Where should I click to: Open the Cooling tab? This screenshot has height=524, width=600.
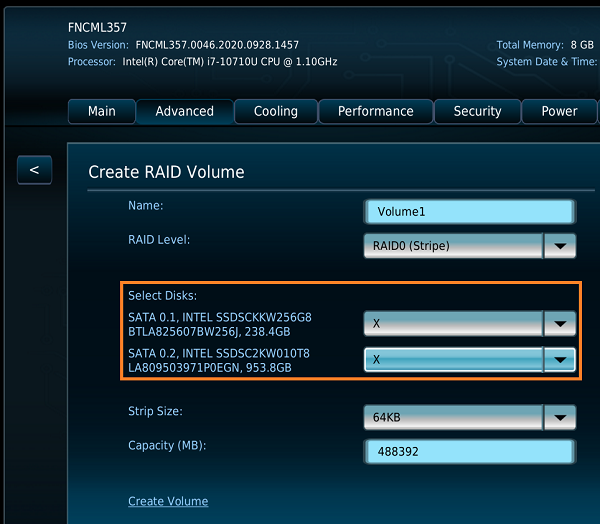pos(275,111)
